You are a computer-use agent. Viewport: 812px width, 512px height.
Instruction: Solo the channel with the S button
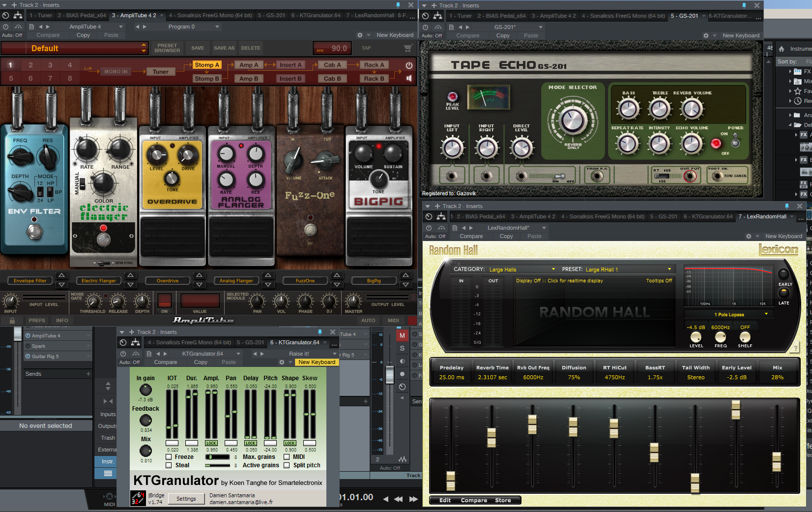click(402, 348)
